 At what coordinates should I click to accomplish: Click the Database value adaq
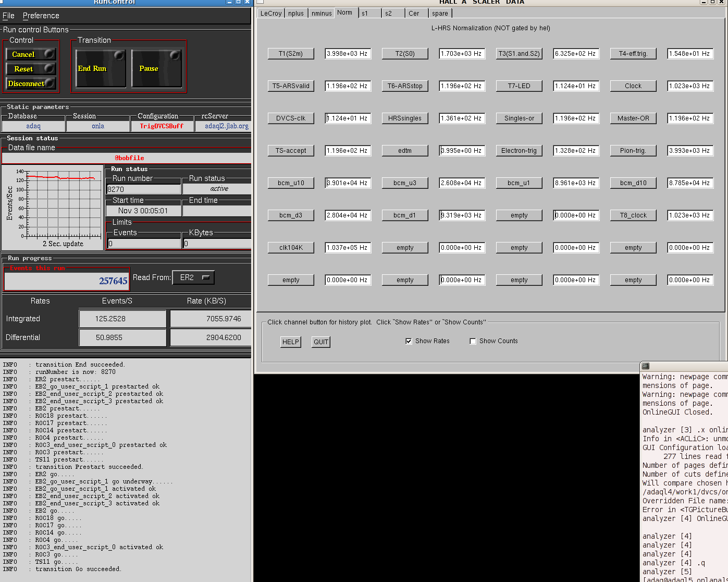[x=33, y=126]
